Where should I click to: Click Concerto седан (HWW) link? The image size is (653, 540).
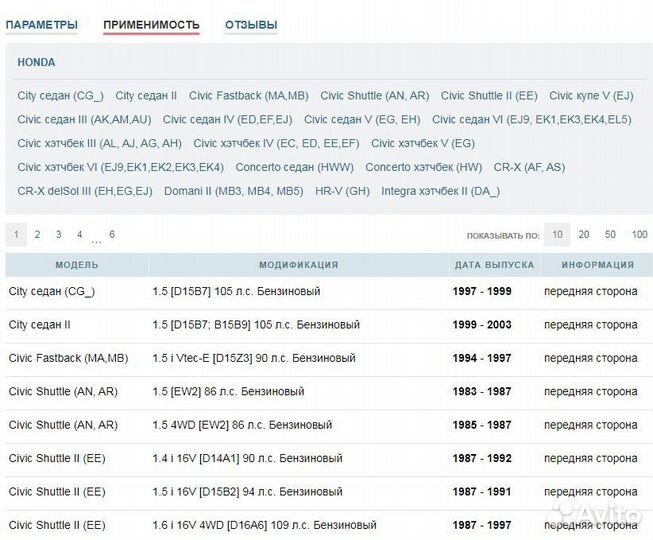coord(294,167)
